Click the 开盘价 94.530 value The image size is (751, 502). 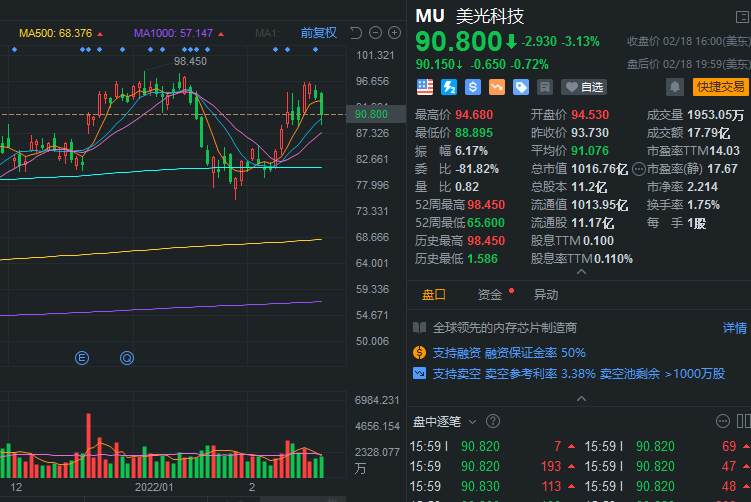(590, 115)
